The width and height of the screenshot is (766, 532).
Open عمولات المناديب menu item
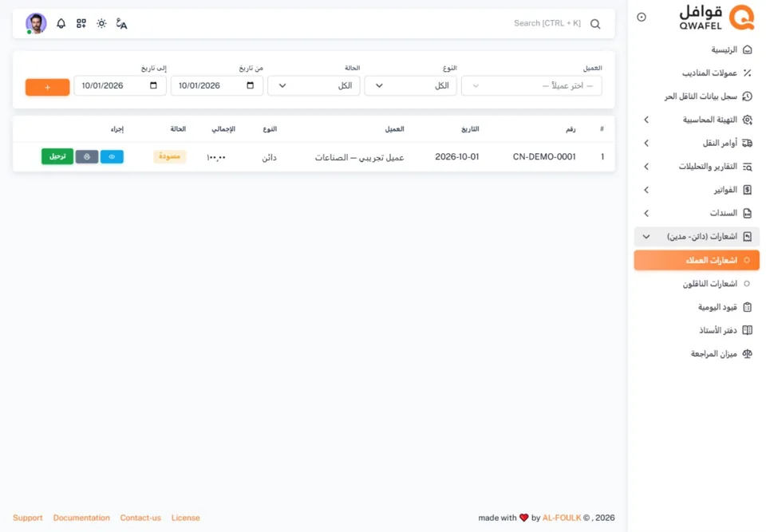697,73
